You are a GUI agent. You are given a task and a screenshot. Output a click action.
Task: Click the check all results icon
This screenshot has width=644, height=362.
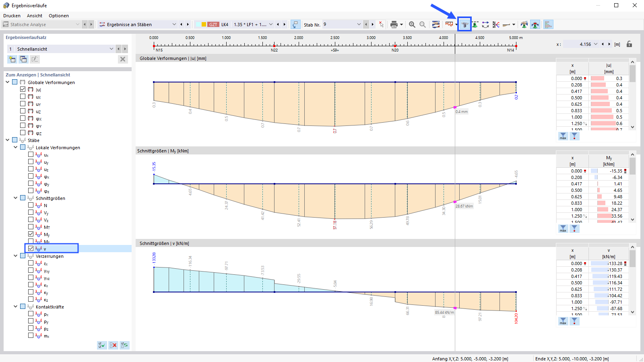tap(102, 345)
